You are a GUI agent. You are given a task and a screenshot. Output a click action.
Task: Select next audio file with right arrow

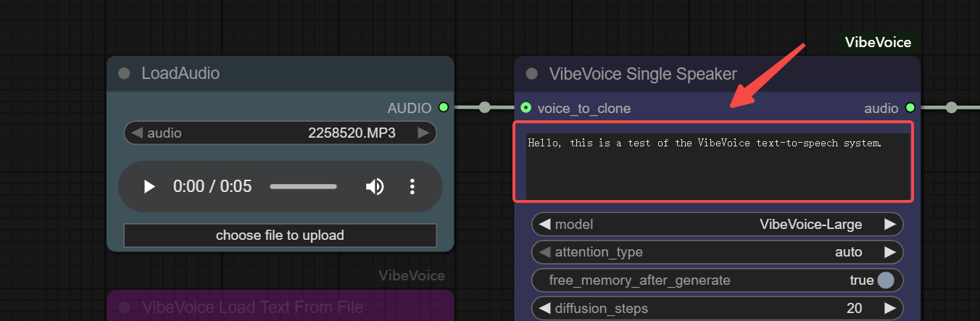click(423, 133)
